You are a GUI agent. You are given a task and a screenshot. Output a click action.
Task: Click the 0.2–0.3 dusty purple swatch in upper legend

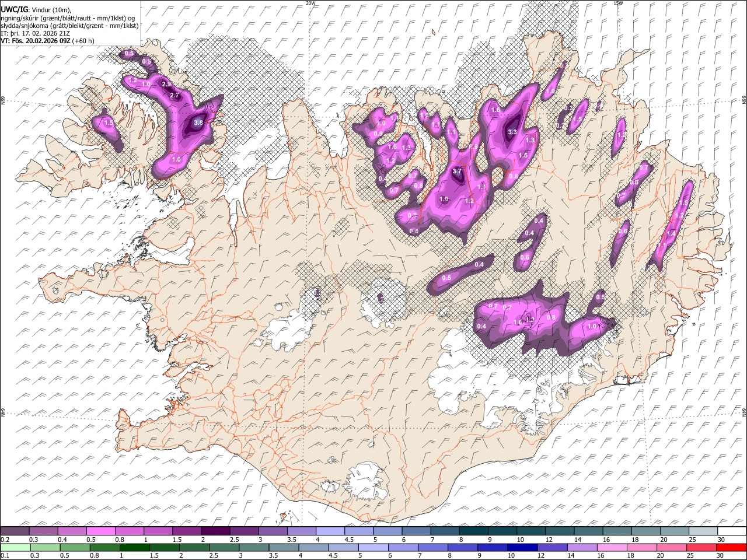15,531
